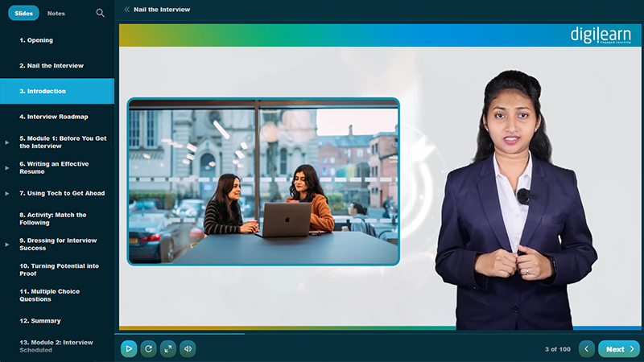Expand the Using Tech to Get Ahead item

pos(7,193)
